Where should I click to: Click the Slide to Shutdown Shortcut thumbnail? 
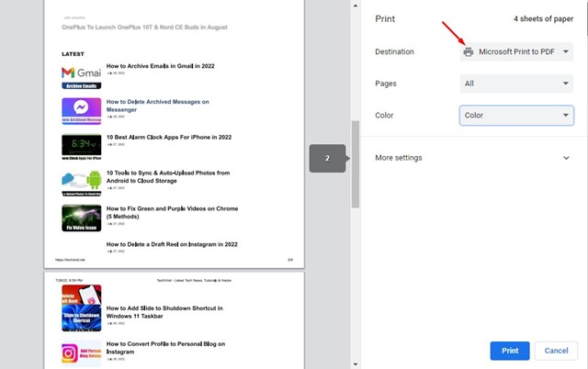click(82, 318)
